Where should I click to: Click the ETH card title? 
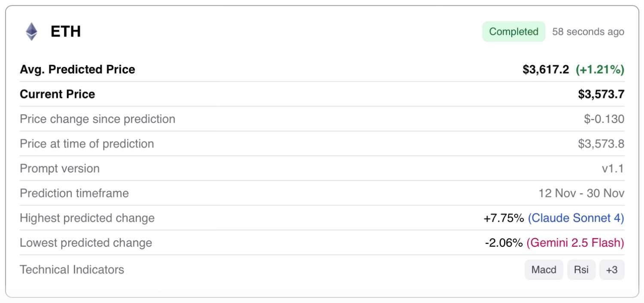coord(66,32)
